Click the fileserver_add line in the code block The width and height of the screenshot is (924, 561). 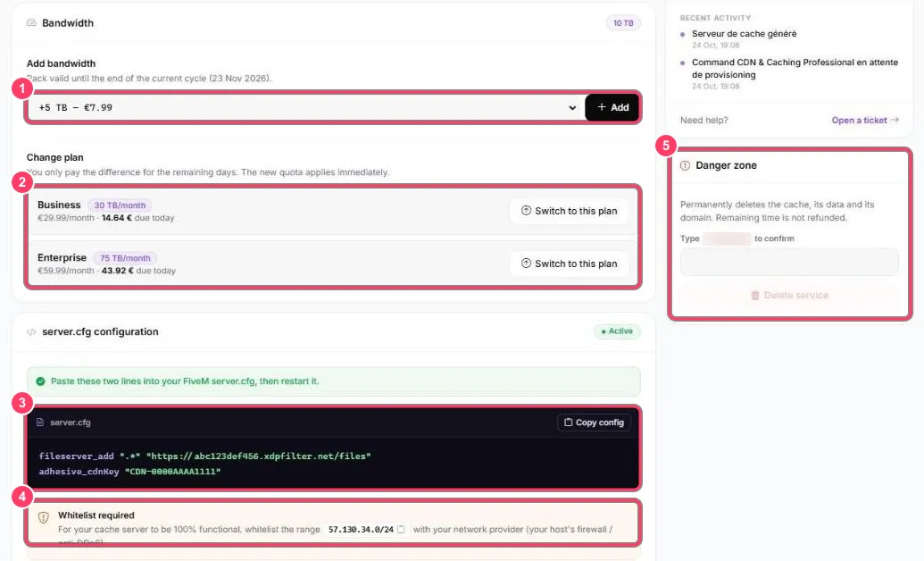pos(204,456)
